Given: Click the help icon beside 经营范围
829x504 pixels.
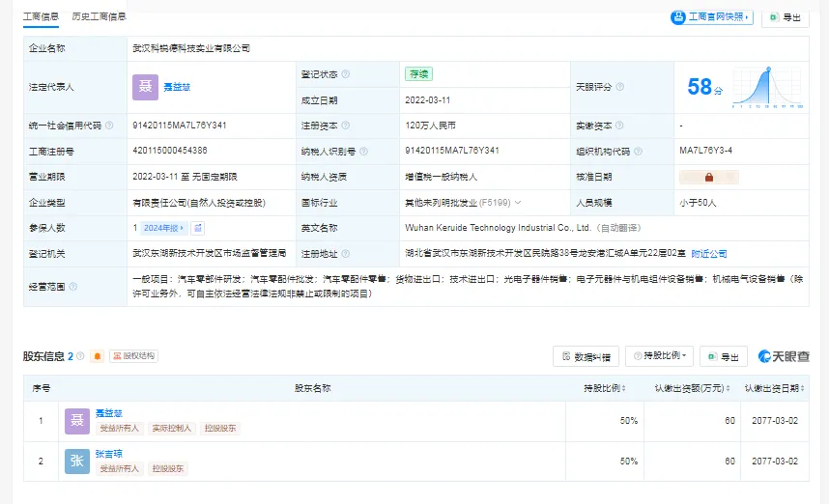Looking at the screenshot, I should tap(73, 287).
